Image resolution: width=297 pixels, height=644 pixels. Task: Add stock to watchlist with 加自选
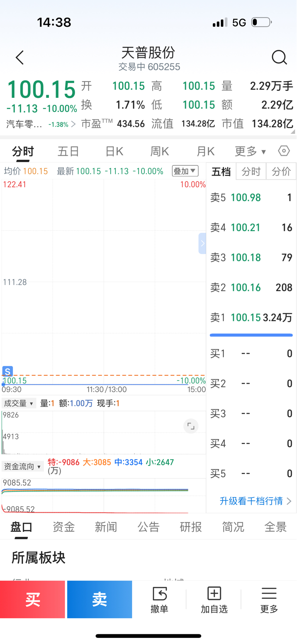tap(214, 600)
